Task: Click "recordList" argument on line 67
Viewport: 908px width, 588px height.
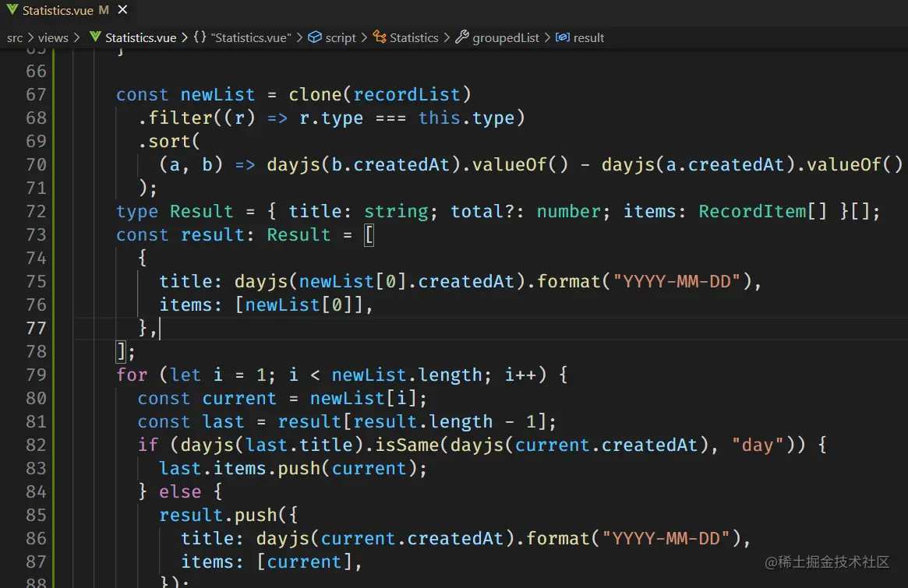Action: 407,94
